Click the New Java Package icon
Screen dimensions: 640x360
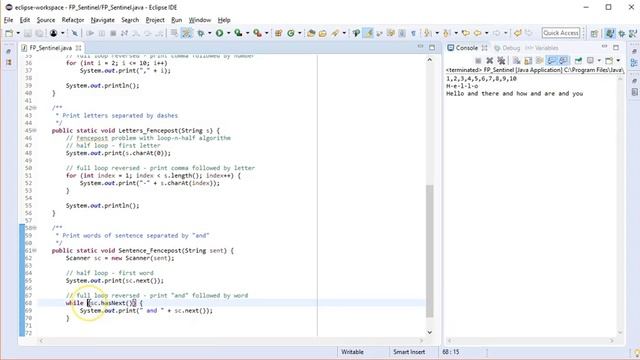coord(278,33)
